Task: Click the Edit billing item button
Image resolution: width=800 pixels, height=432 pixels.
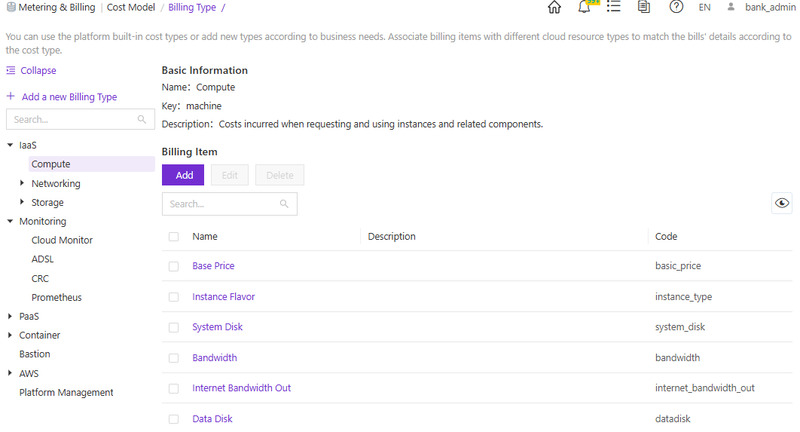Action: click(x=230, y=175)
